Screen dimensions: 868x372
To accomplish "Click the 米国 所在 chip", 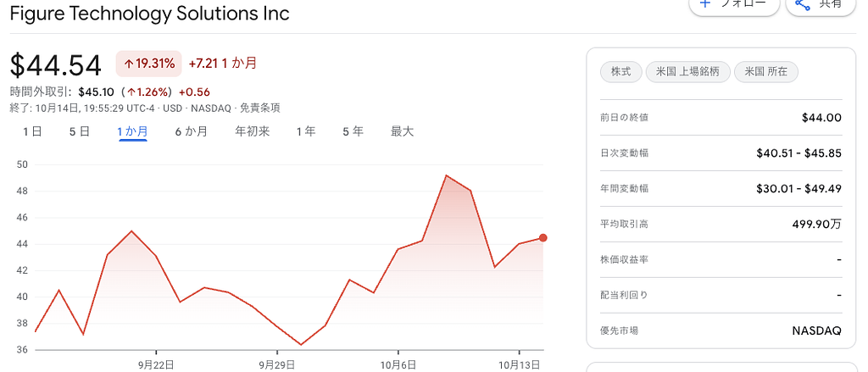I will [x=765, y=72].
